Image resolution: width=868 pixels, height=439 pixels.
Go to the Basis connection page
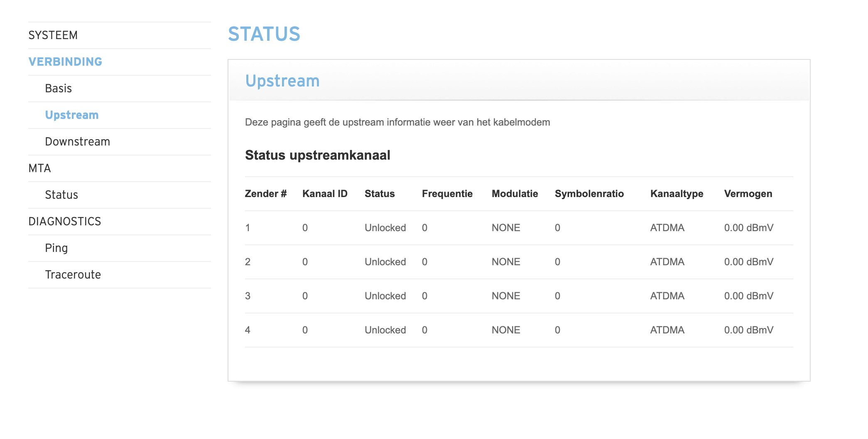tap(58, 89)
